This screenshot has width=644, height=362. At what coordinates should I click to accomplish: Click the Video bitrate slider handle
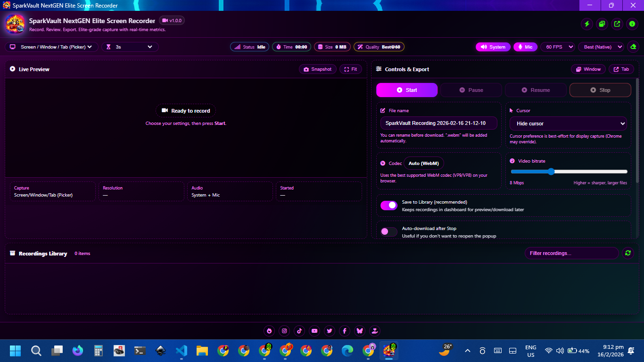pyautogui.click(x=551, y=172)
